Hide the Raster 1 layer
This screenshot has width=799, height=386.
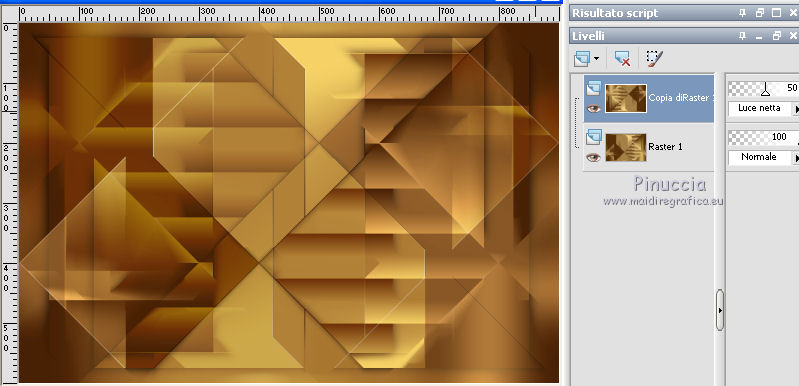click(x=593, y=157)
